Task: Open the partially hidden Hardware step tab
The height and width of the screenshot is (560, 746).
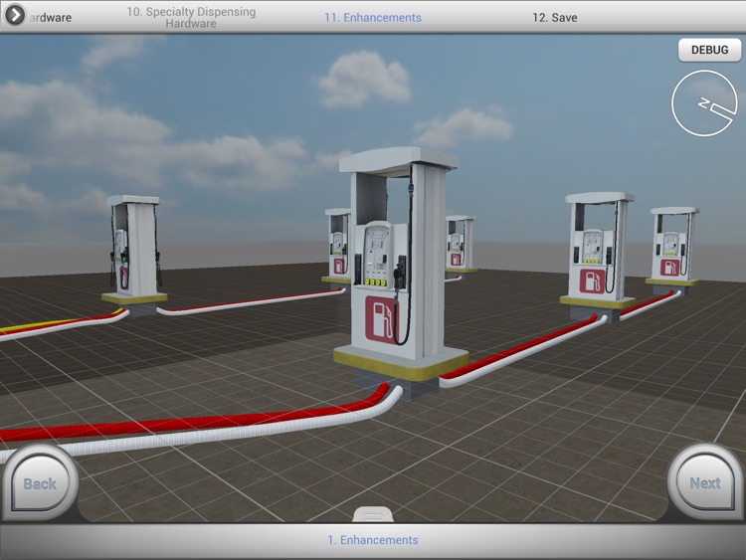Action: pos(51,18)
